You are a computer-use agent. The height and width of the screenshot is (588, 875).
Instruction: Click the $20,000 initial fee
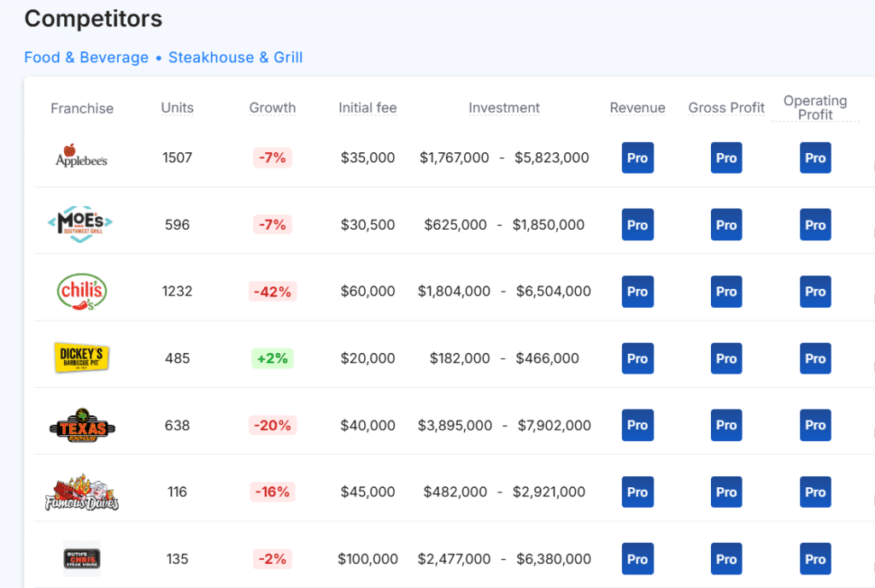tap(367, 358)
